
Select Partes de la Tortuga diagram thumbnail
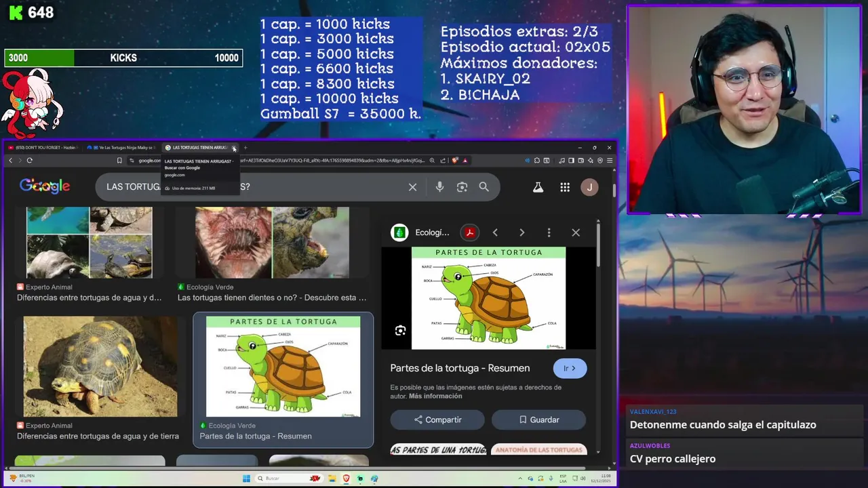click(x=283, y=367)
